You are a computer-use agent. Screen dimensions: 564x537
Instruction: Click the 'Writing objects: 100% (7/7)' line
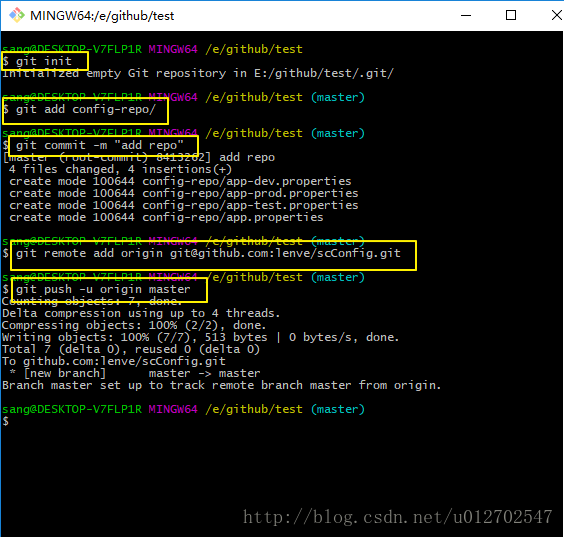pos(201,337)
